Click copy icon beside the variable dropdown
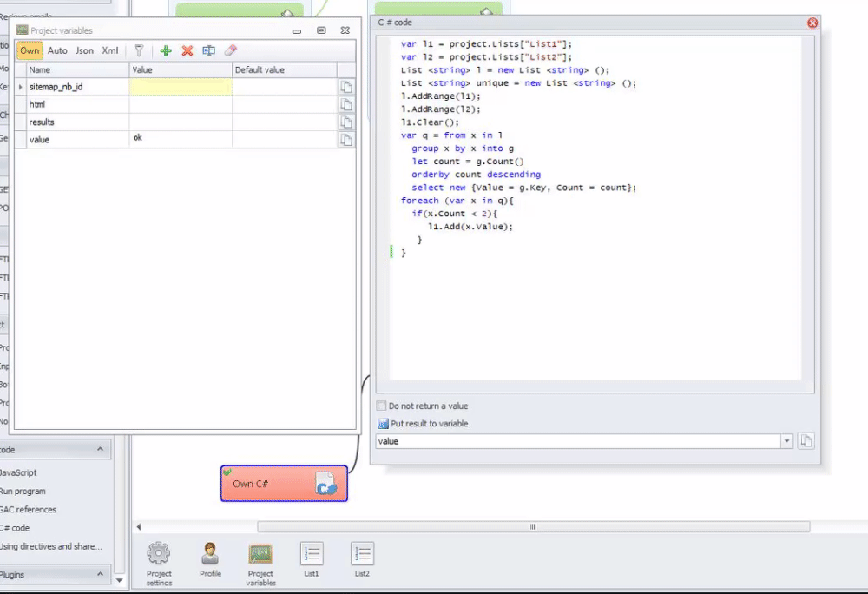Image resolution: width=868 pixels, height=594 pixels. pyautogui.click(x=806, y=441)
